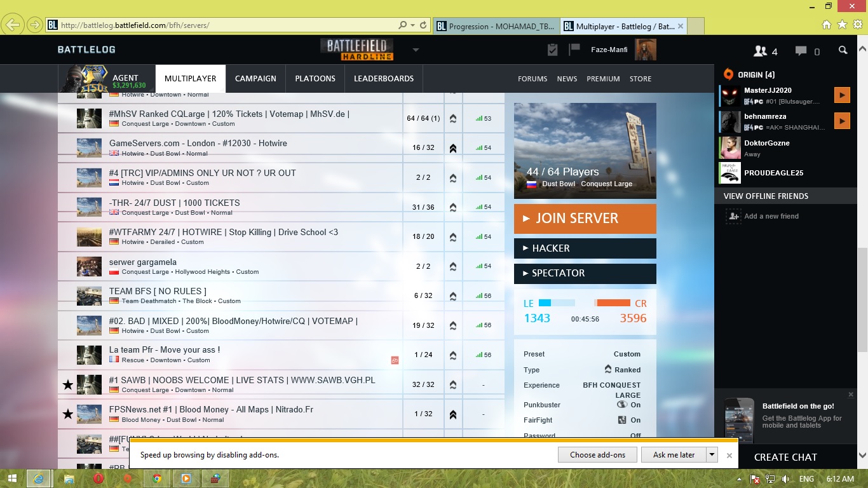Open the assignments clipboard icon in header
This screenshot has height=488, width=868.
click(x=552, y=50)
